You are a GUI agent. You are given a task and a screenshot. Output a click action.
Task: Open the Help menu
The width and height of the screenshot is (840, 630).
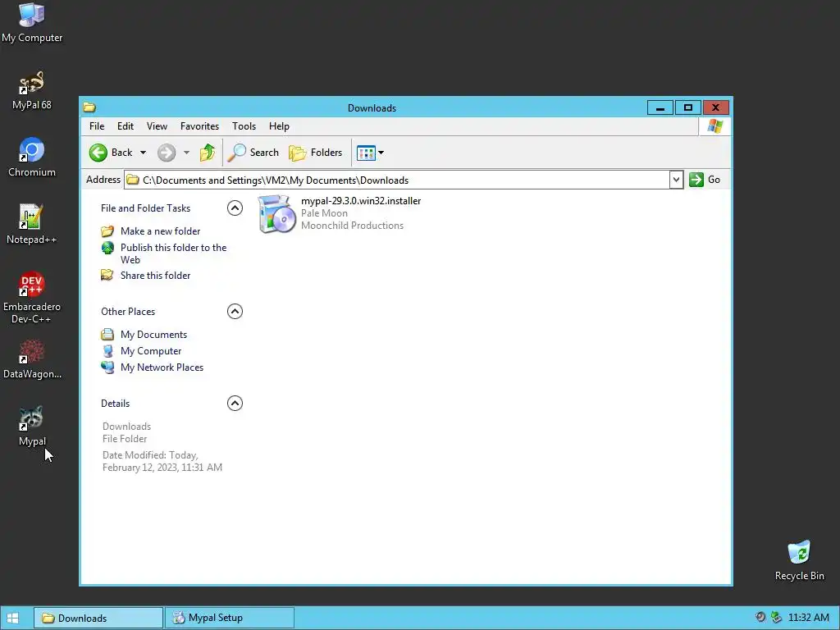click(x=279, y=126)
